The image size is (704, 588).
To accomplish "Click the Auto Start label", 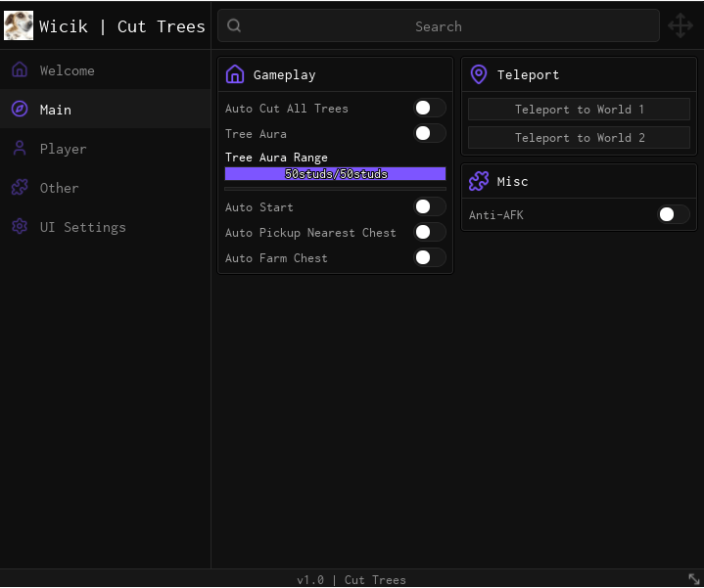I will click(x=259, y=207).
